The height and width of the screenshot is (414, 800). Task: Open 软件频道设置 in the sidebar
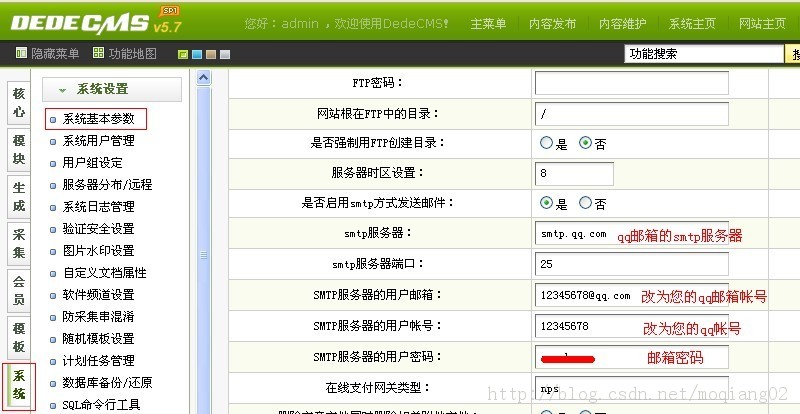(x=98, y=294)
